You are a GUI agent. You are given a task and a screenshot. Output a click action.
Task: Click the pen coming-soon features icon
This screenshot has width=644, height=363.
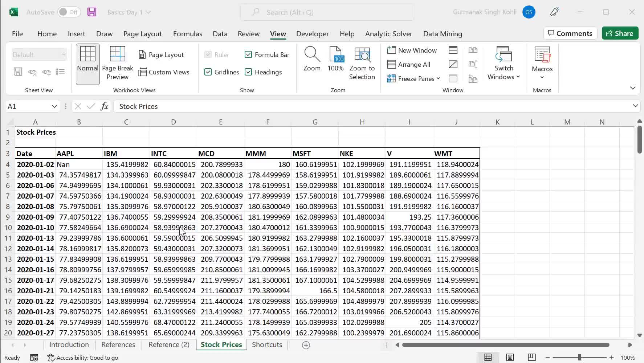click(554, 12)
